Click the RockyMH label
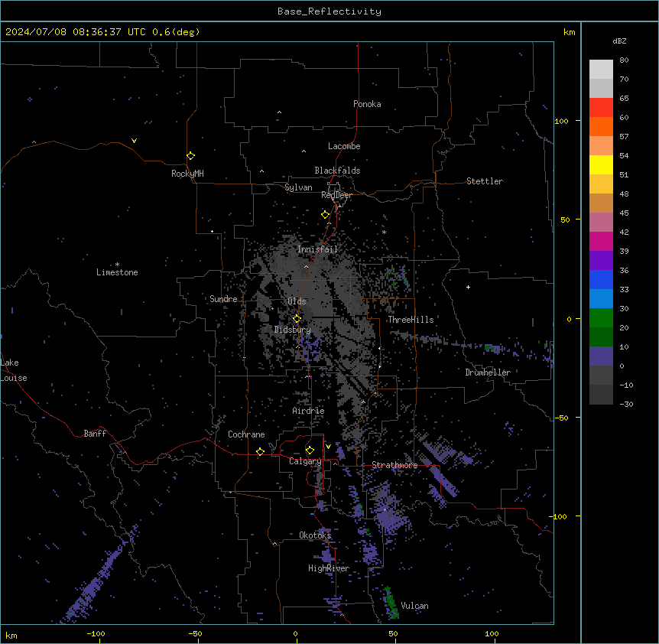The image size is (659, 644). pos(187,174)
